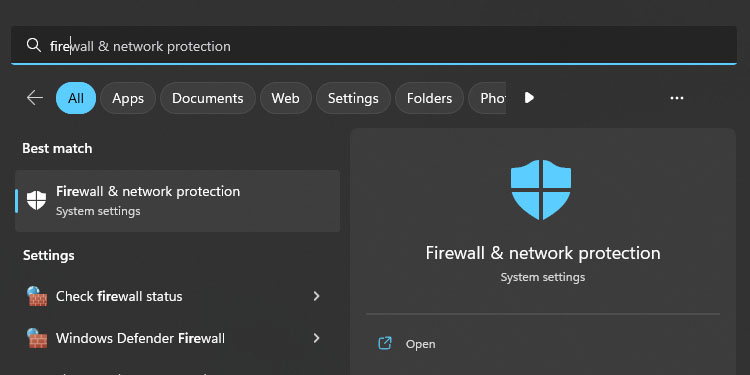The height and width of the screenshot is (375, 750).
Task: Click System settings in the preview pane
Action: [x=542, y=277]
